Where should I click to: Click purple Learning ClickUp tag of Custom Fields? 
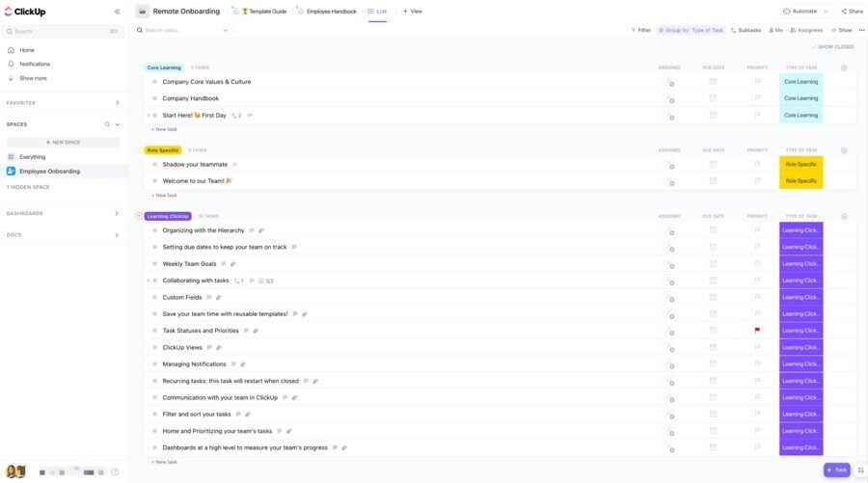[x=801, y=297]
